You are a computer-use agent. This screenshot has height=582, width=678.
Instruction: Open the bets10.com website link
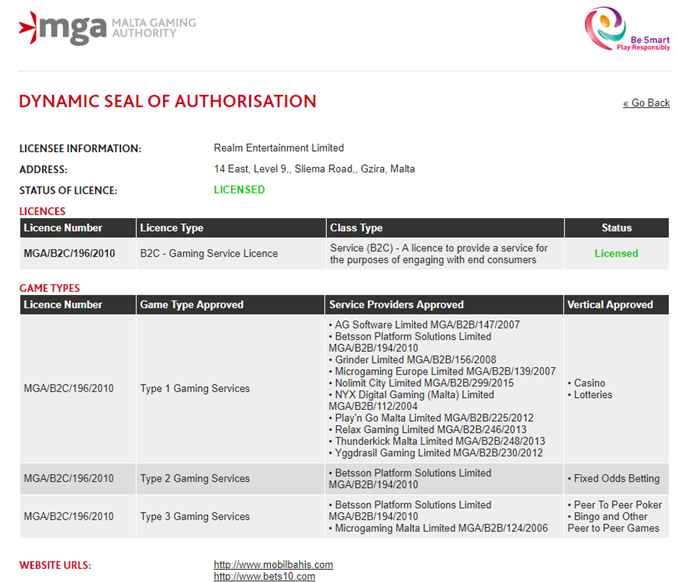264,576
